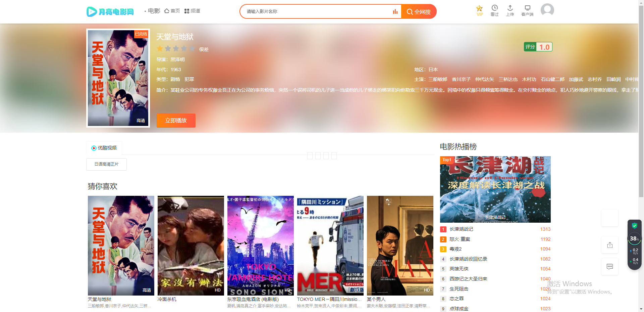Click the 上传 upload icon
The image size is (644, 312).
[x=510, y=11]
